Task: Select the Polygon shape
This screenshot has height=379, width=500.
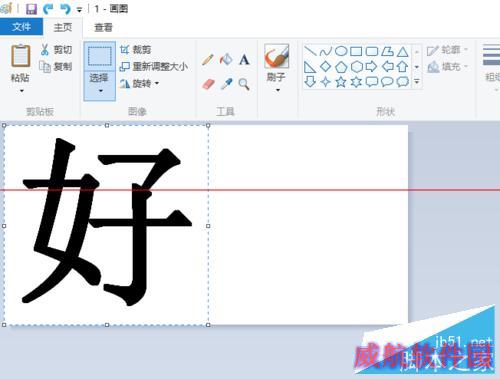Action: point(387,51)
